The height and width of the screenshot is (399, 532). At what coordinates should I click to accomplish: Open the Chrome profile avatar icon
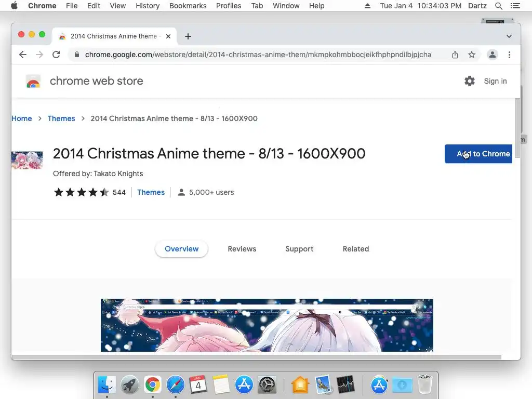tap(493, 55)
